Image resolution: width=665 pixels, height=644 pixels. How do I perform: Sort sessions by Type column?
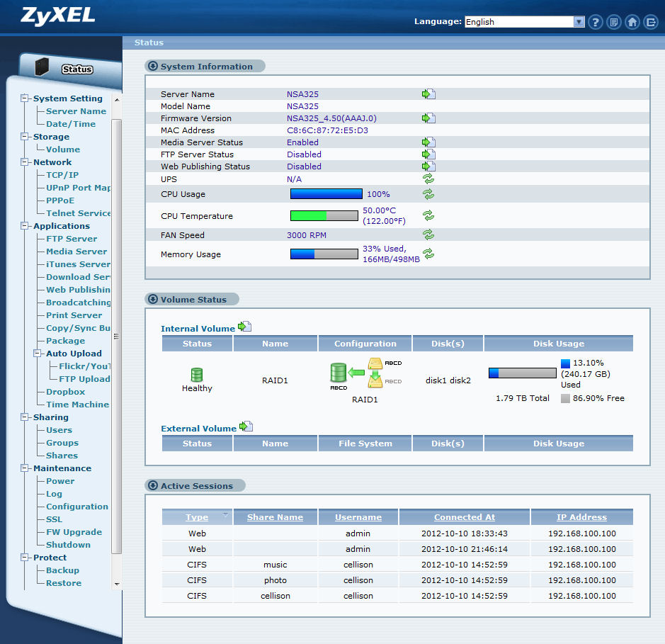click(x=197, y=517)
